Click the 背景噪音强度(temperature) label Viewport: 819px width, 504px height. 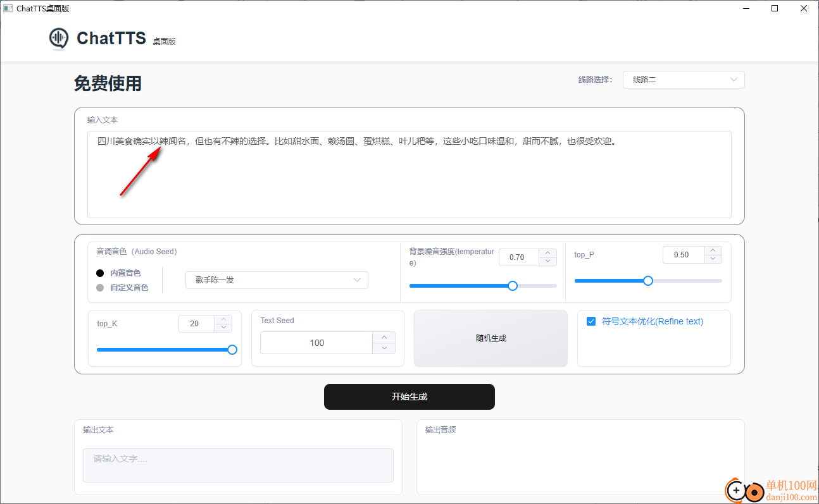click(x=451, y=257)
